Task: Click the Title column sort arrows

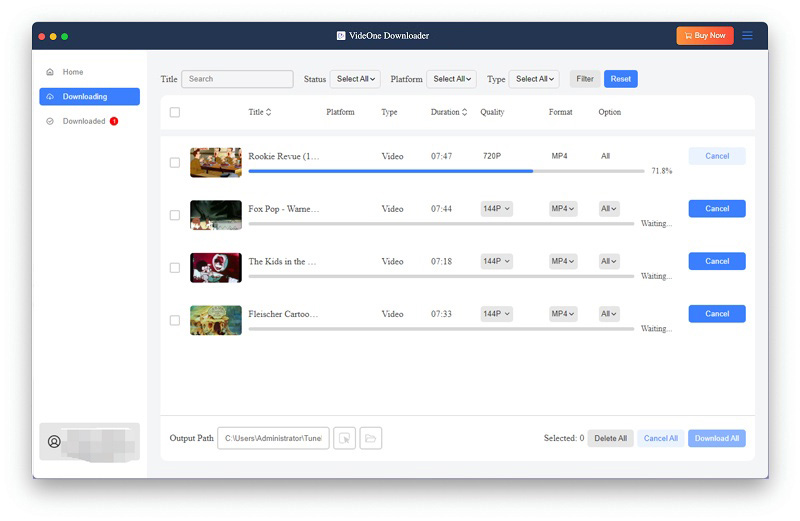Action: 268,112
